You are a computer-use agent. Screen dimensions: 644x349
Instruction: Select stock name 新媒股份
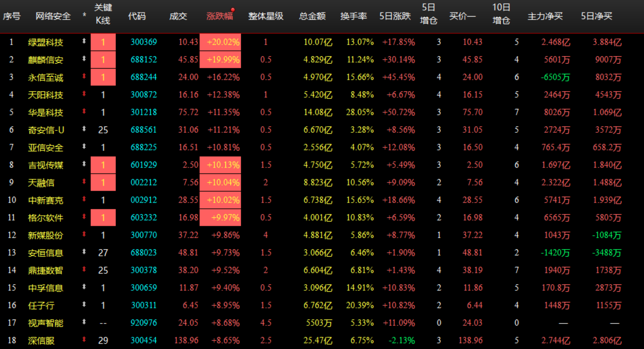[x=46, y=236]
